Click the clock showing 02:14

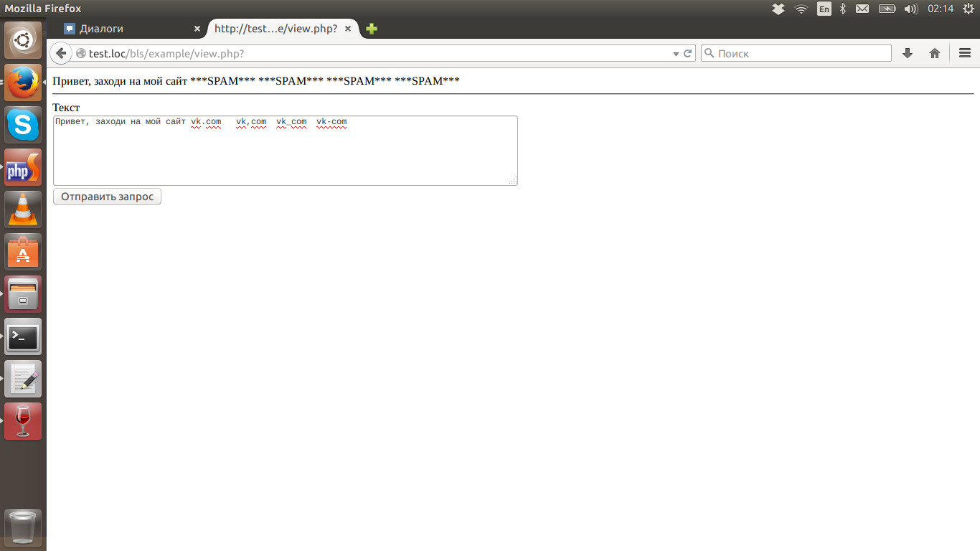[x=941, y=9]
